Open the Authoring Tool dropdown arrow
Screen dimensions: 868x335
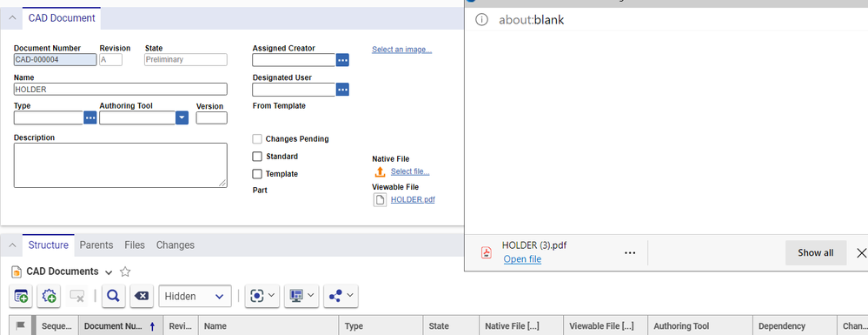point(182,117)
